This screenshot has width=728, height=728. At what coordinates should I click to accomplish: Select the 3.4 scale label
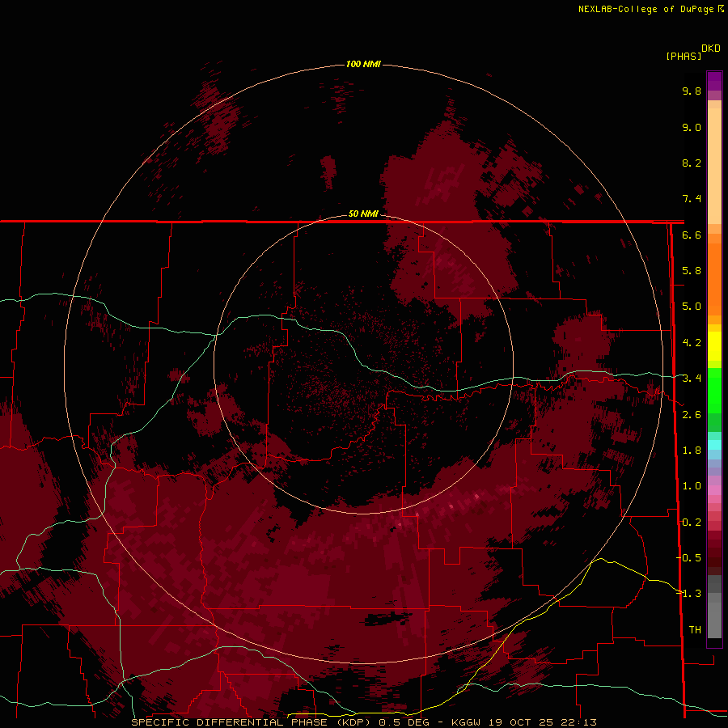tap(692, 379)
